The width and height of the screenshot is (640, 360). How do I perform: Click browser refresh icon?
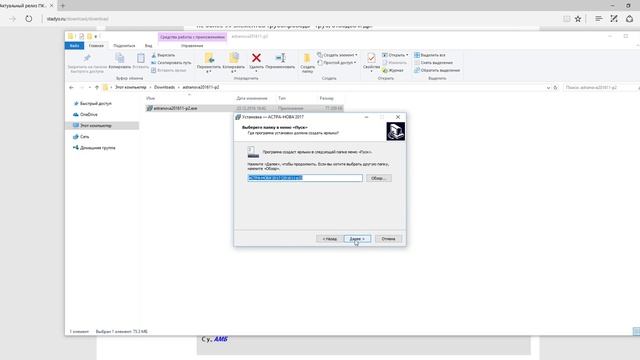(x=29, y=19)
